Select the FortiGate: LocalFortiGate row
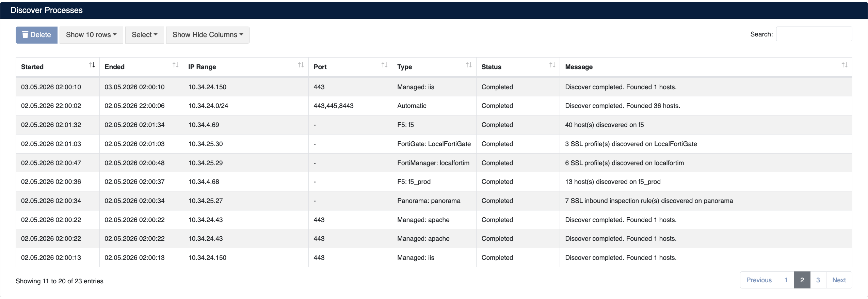Viewport: 868px width, 299px height. 434,144
